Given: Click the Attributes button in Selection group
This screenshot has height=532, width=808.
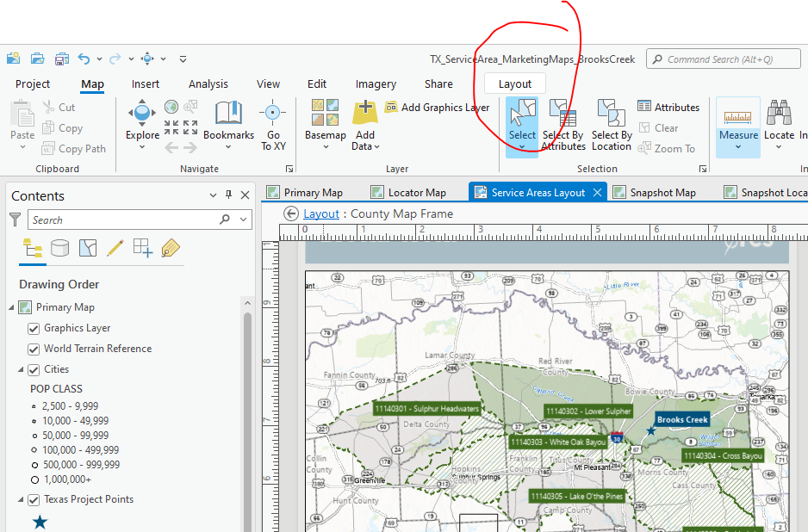Looking at the screenshot, I should (x=668, y=107).
